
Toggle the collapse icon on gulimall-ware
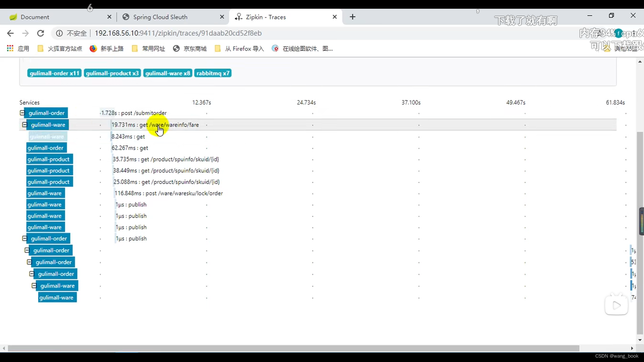(x=24, y=124)
